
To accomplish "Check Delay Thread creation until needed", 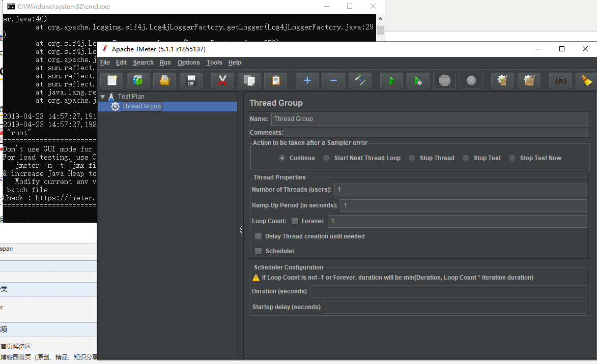I will 258,236.
